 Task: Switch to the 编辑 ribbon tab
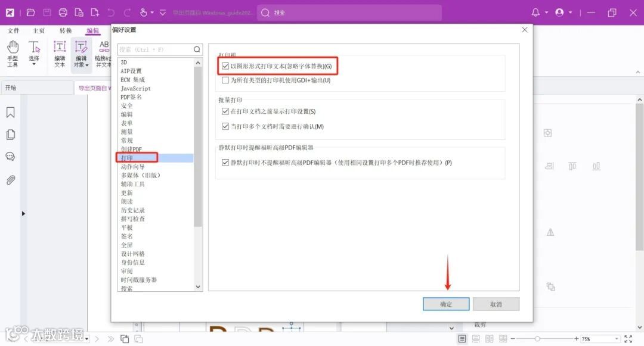(93, 31)
